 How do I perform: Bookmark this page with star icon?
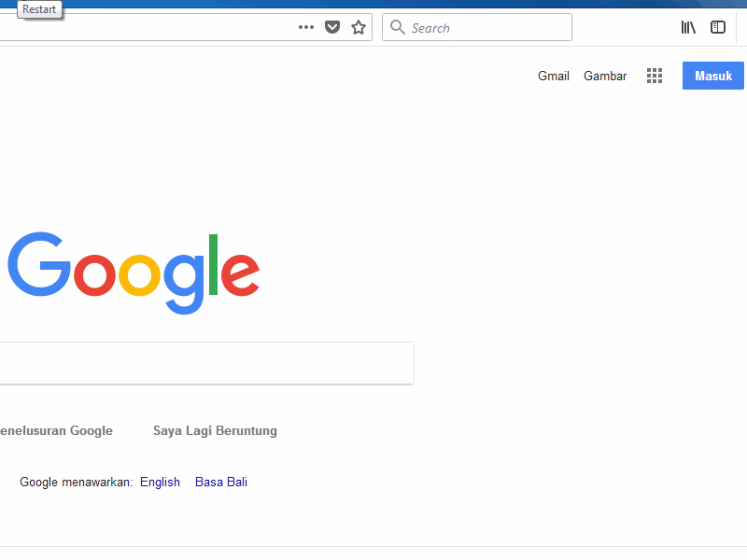click(359, 27)
